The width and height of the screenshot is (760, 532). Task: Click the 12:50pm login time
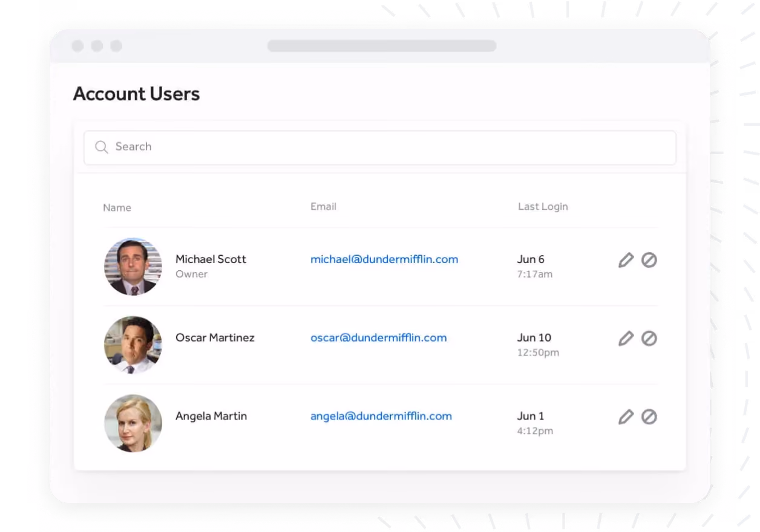538,352
